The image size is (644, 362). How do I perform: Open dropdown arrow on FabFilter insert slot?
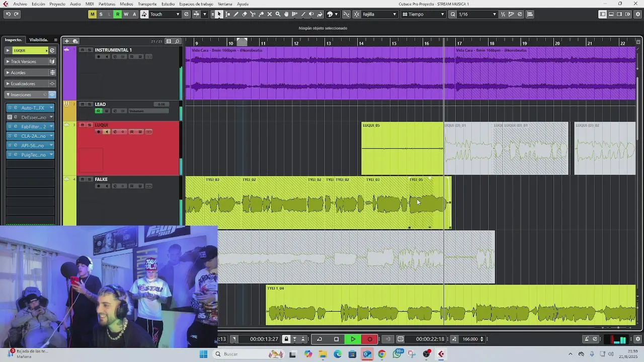pos(51,127)
